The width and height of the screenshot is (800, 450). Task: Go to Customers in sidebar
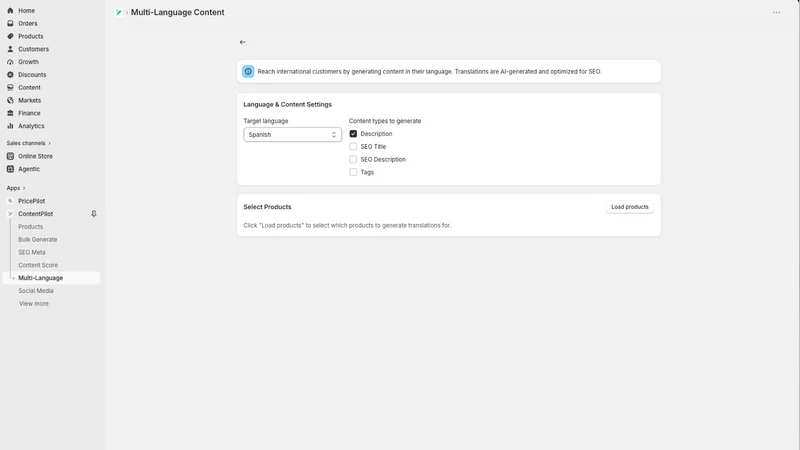click(x=34, y=49)
